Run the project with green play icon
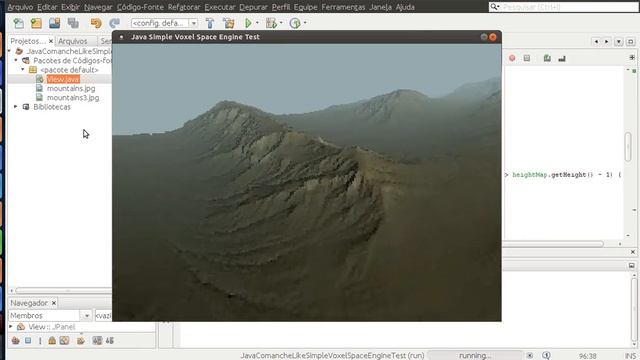 point(248,23)
